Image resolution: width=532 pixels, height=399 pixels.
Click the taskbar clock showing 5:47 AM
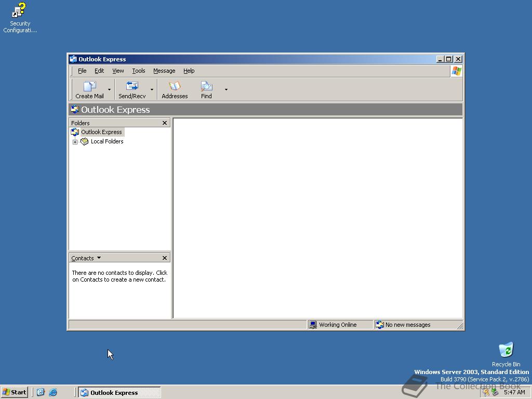click(514, 392)
